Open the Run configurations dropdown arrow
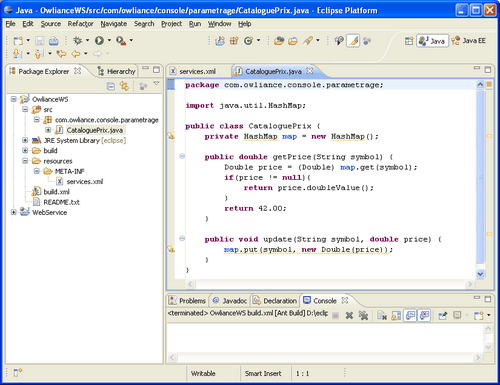 [109, 40]
